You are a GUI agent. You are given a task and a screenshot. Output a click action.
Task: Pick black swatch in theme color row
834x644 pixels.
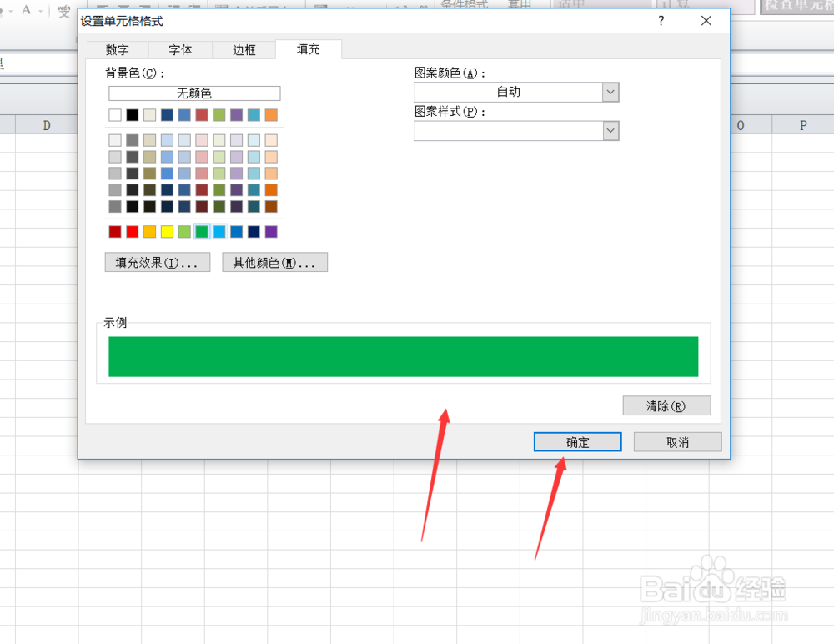pos(133,115)
